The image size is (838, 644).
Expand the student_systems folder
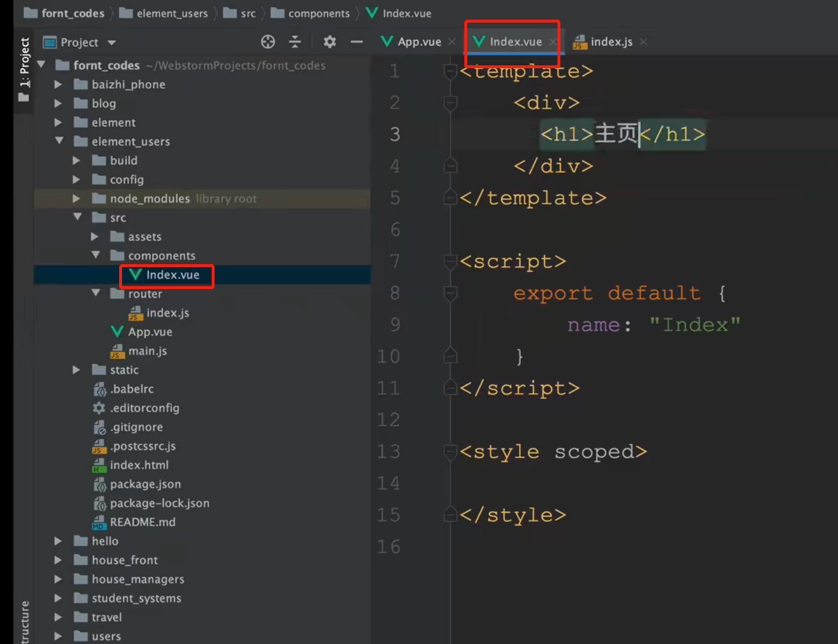pyautogui.click(x=58, y=598)
